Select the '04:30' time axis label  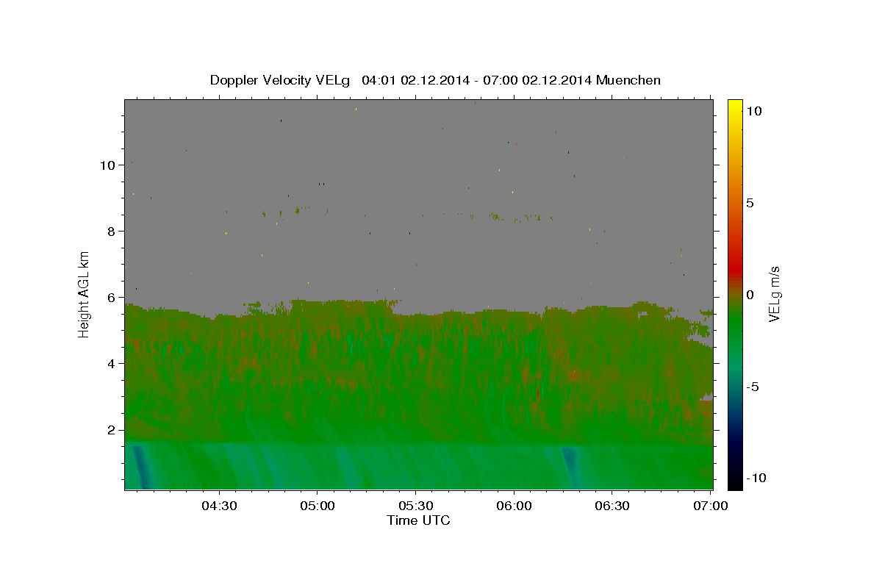[219, 506]
